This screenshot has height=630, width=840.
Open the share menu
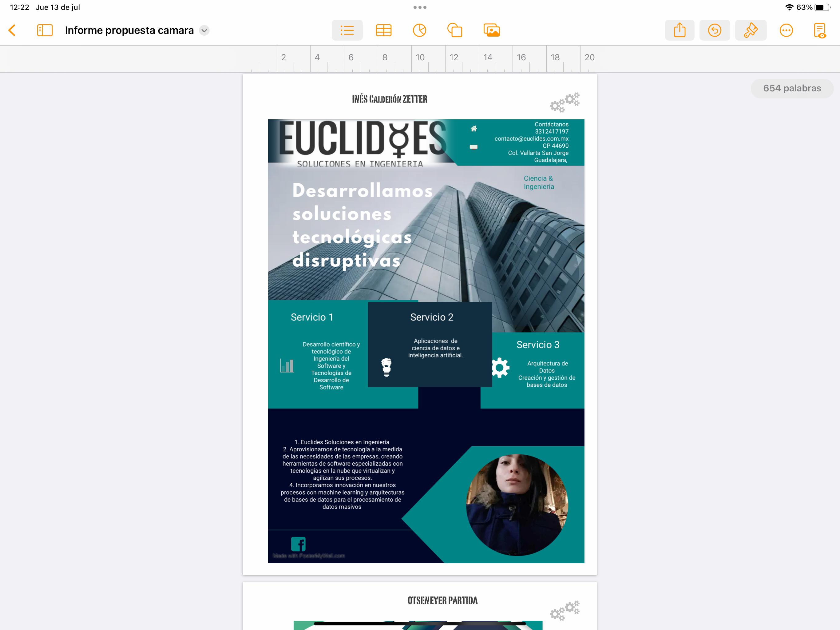pos(680,30)
